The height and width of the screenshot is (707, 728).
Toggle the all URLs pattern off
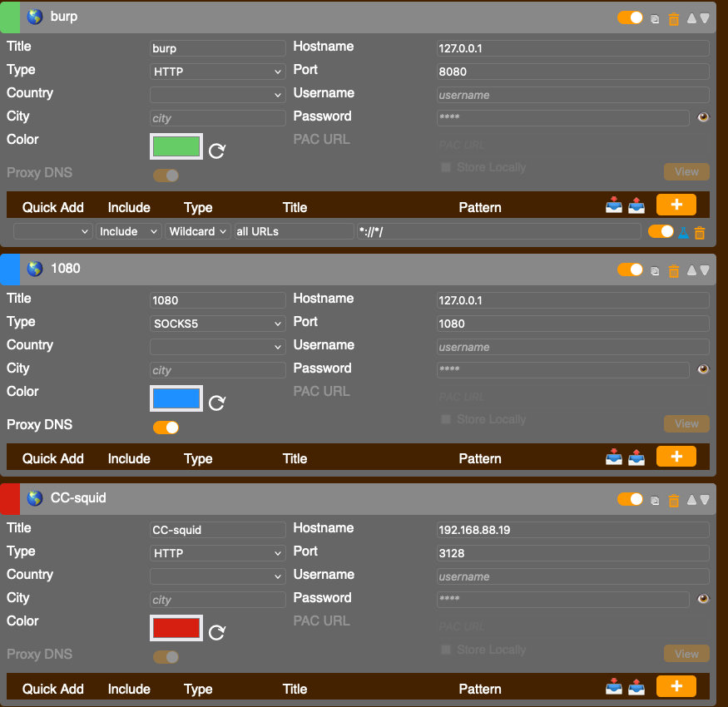coord(661,231)
